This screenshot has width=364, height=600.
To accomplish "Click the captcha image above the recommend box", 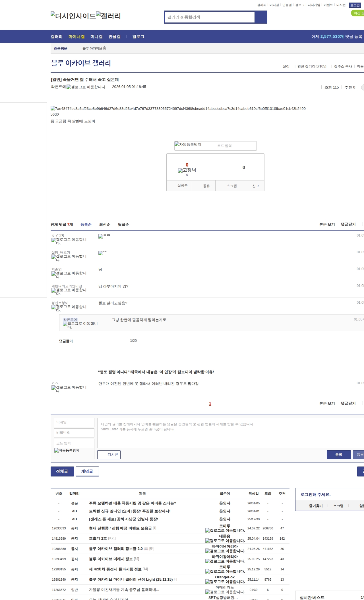I will [188, 145].
